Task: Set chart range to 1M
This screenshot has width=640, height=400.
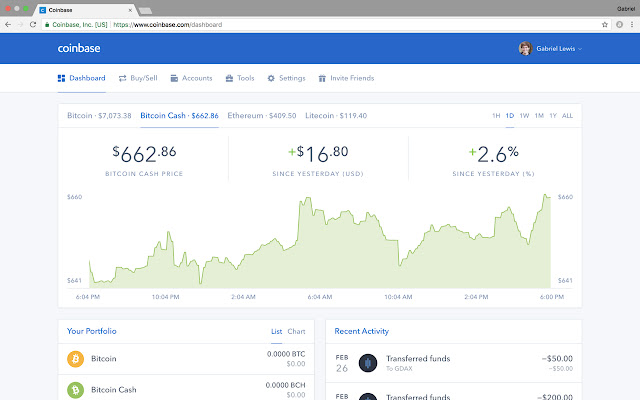Action: 539,116
